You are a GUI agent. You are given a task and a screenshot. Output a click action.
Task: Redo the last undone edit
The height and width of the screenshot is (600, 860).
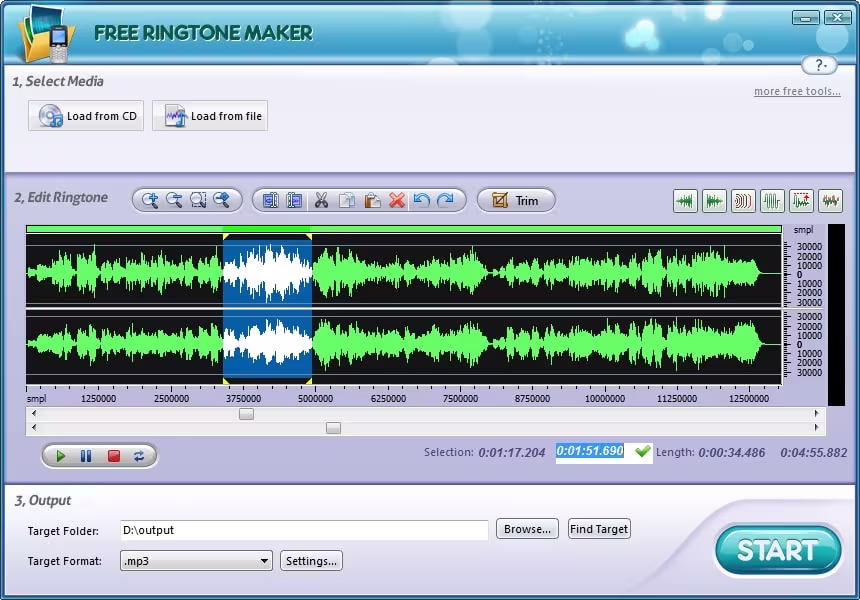pos(445,201)
